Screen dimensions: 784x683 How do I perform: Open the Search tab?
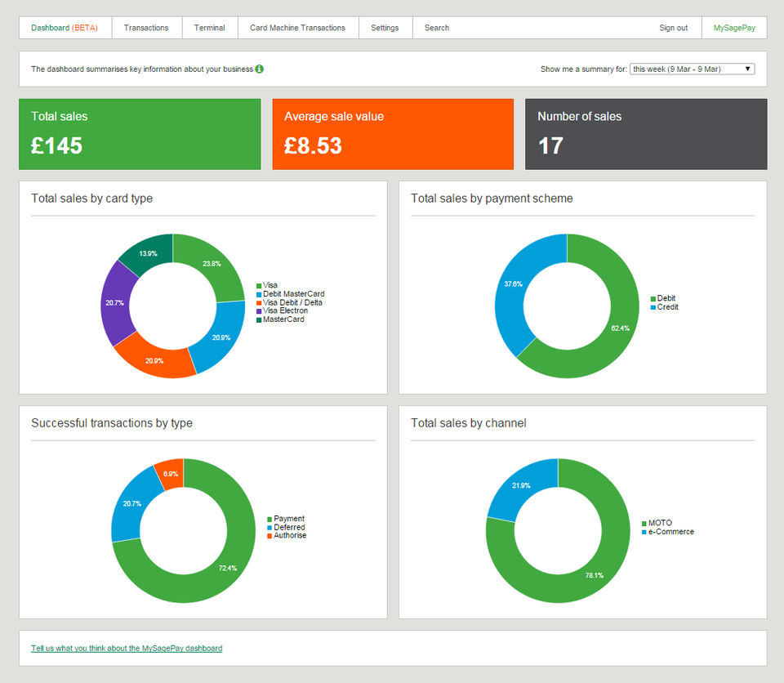coord(437,28)
